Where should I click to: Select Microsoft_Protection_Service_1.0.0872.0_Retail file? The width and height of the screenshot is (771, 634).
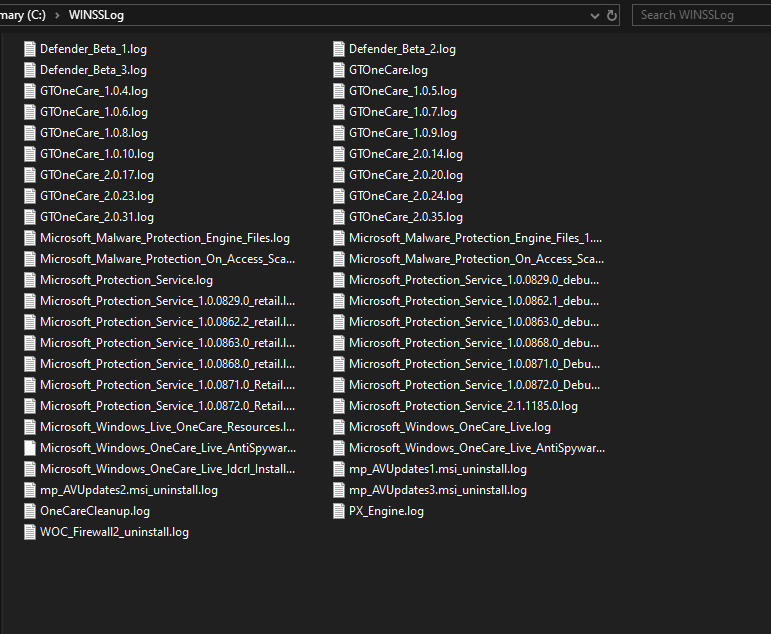pos(160,406)
